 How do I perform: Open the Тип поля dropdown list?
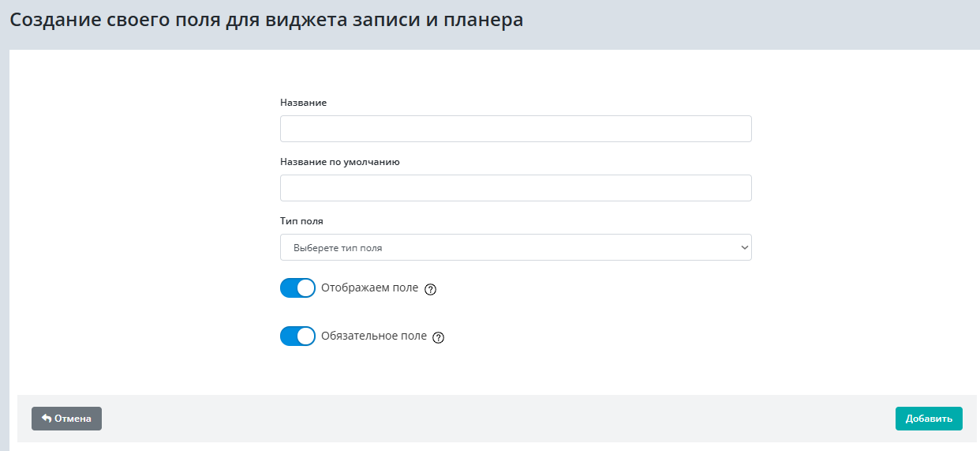pos(515,247)
